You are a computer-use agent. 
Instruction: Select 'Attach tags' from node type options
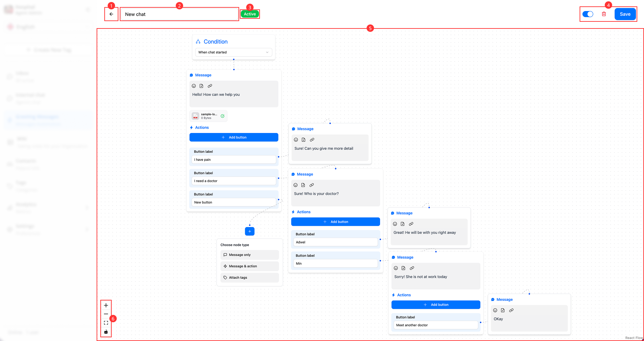coord(250,277)
